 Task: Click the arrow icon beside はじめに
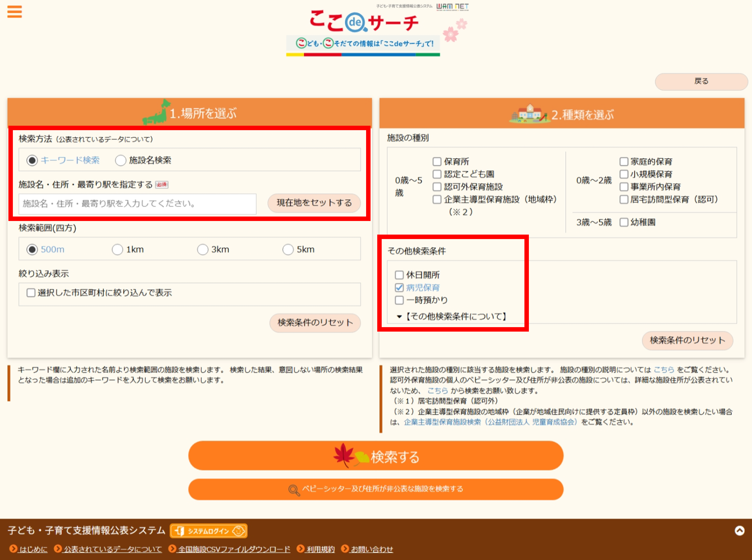click(x=13, y=548)
